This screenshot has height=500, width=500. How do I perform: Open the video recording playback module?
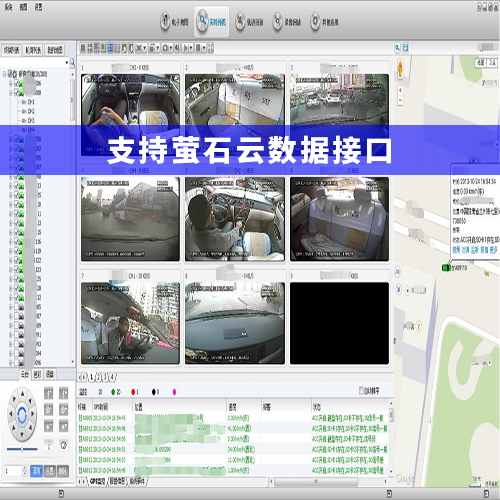click(x=287, y=22)
